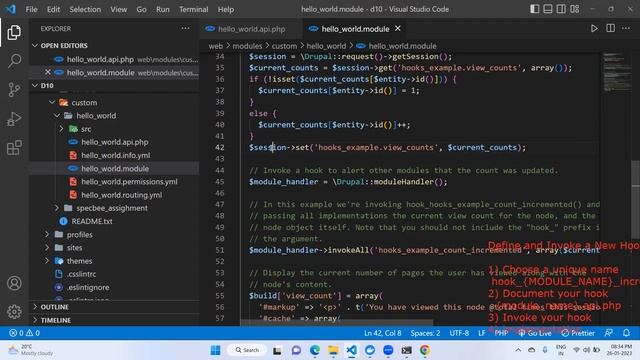Open .eslintignore file

pos(114,287)
